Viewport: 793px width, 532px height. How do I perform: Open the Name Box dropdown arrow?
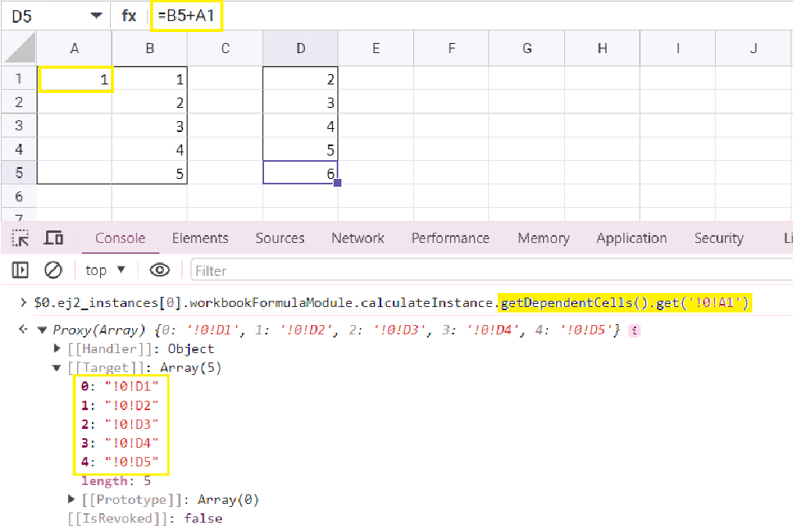pyautogui.click(x=96, y=16)
